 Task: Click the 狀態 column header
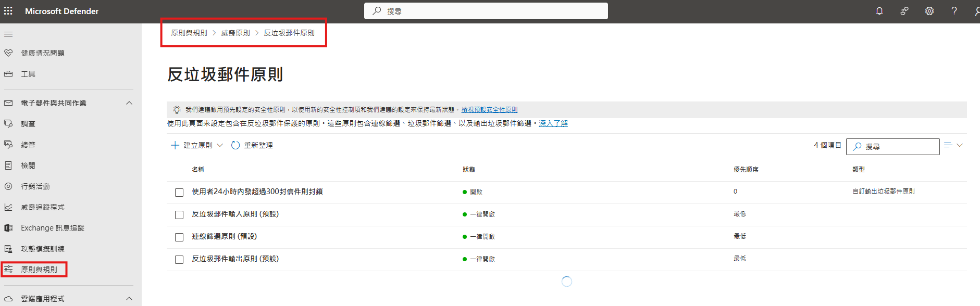point(469,170)
